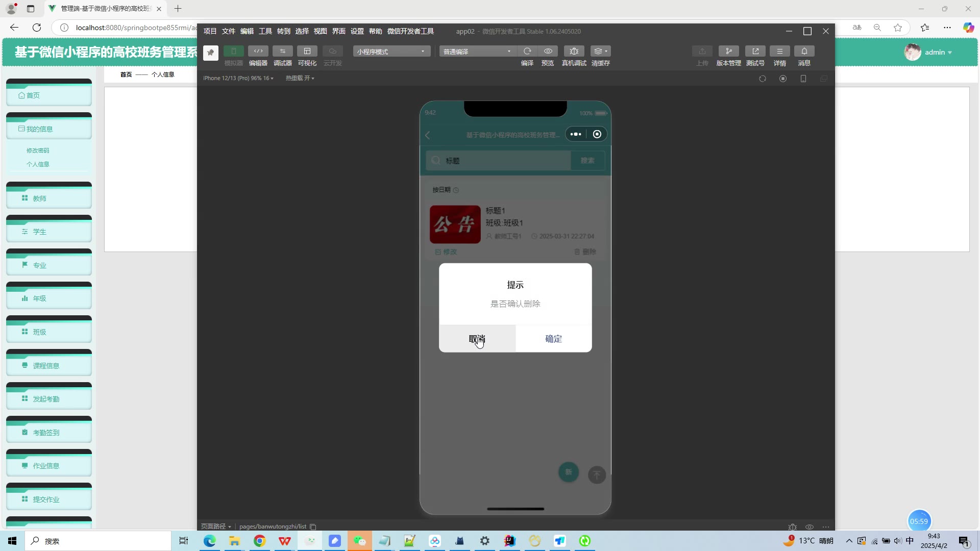Expand the 普通编译 compile mode dropdown
The width and height of the screenshot is (980, 551).
pyautogui.click(x=477, y=52)
